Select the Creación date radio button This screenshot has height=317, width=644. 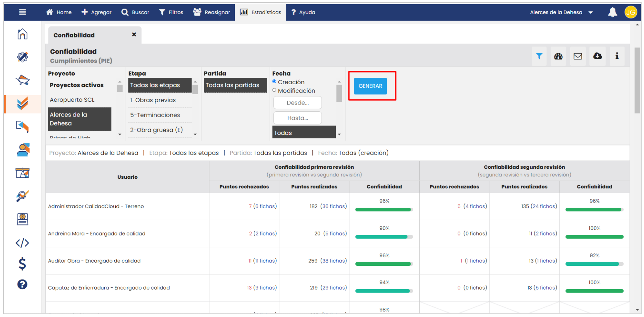(274, 82)
